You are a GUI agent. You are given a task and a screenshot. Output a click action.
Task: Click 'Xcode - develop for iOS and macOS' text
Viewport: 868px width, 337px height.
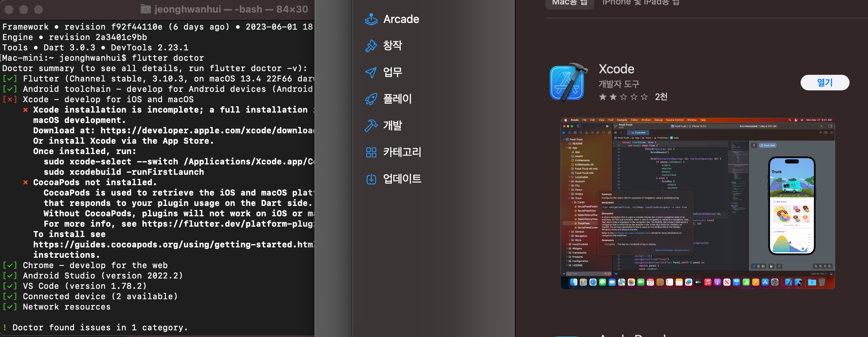[108, 100]
